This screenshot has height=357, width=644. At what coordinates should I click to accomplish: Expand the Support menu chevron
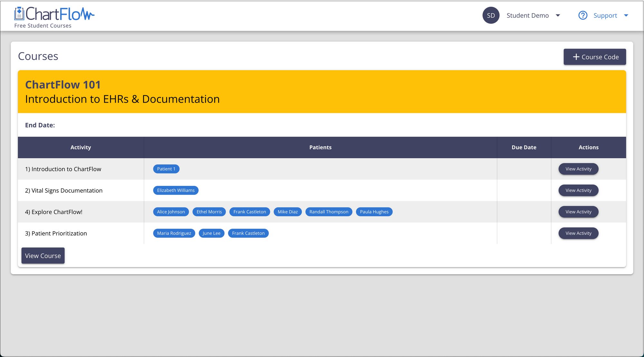(627, 15)
